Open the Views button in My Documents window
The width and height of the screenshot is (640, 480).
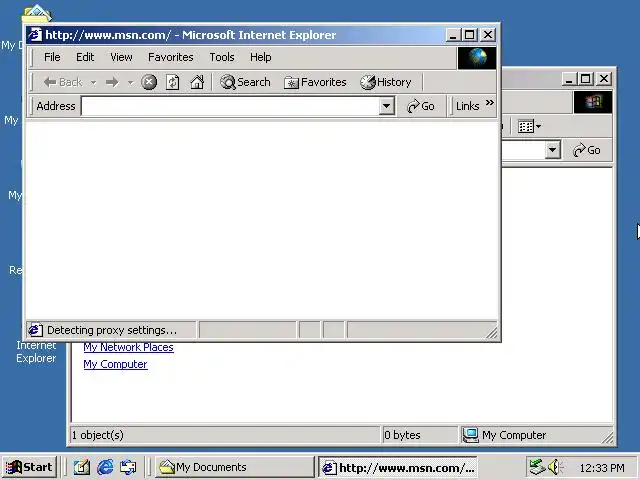pyautogui.click(x=529, y=126)
